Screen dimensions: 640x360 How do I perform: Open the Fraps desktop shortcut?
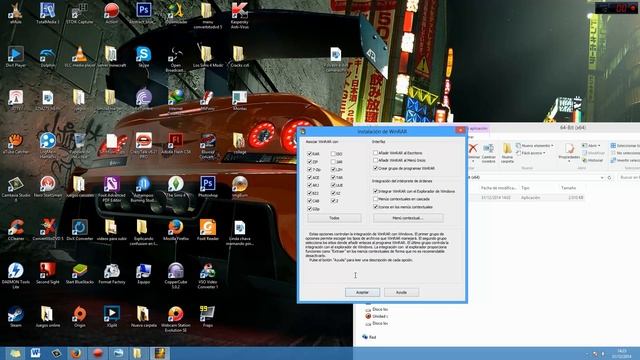tap(207, 316)
